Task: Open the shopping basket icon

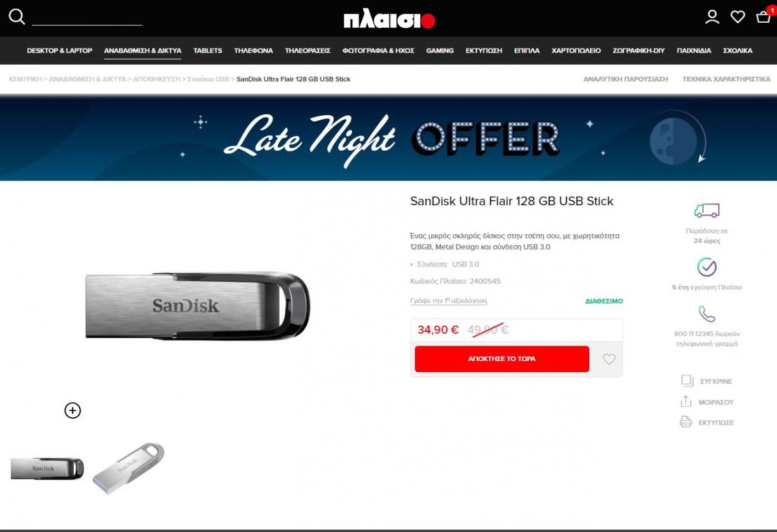Action: point(763,17)
